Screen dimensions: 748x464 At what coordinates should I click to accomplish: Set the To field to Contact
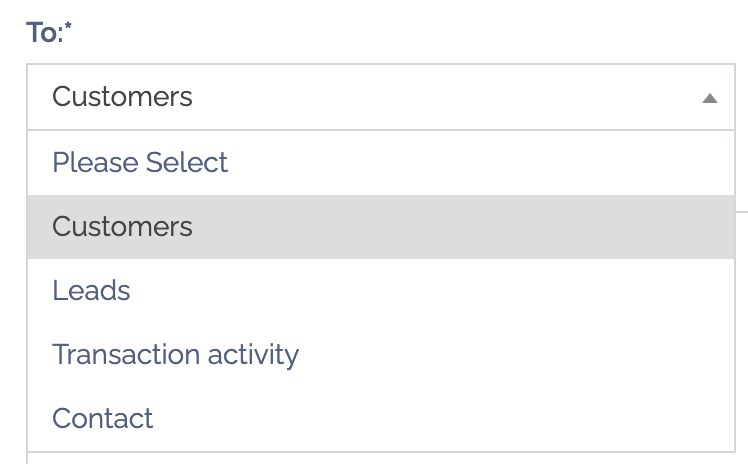tap(102, 418)
